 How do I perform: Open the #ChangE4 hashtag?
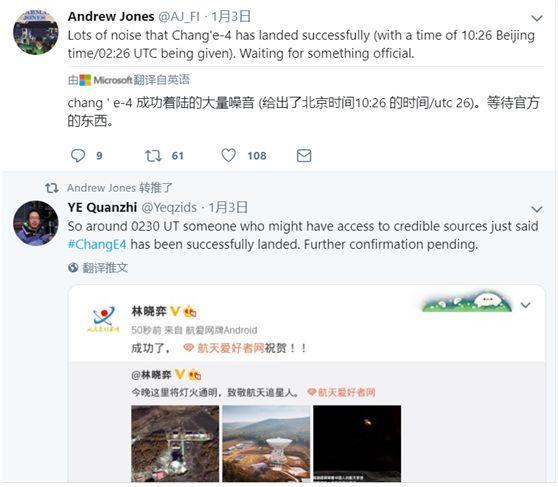click(x=97, y=245)
